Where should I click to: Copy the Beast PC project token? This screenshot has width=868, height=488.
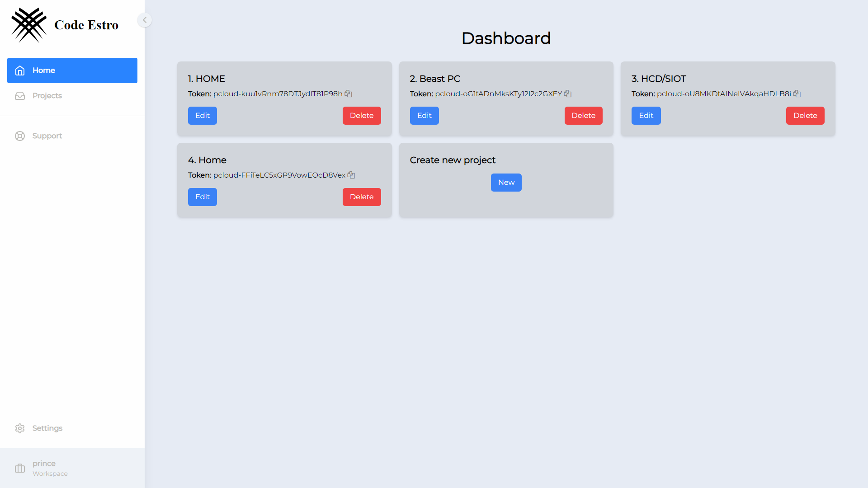(x=567, y=94)
